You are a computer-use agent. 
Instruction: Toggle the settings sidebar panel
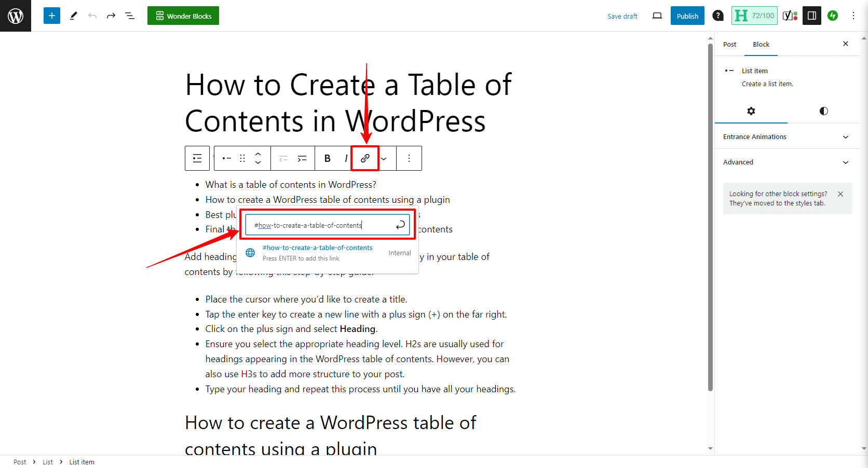click(812, 16)
